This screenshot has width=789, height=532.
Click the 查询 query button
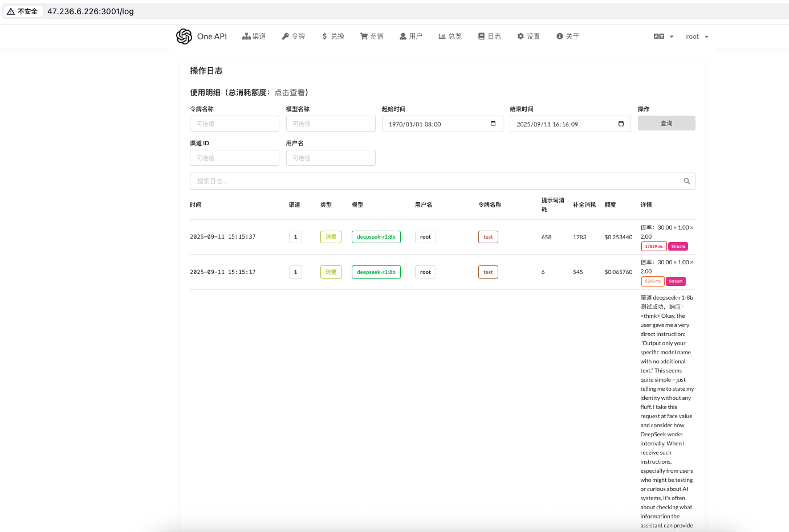tap(666, 123)
